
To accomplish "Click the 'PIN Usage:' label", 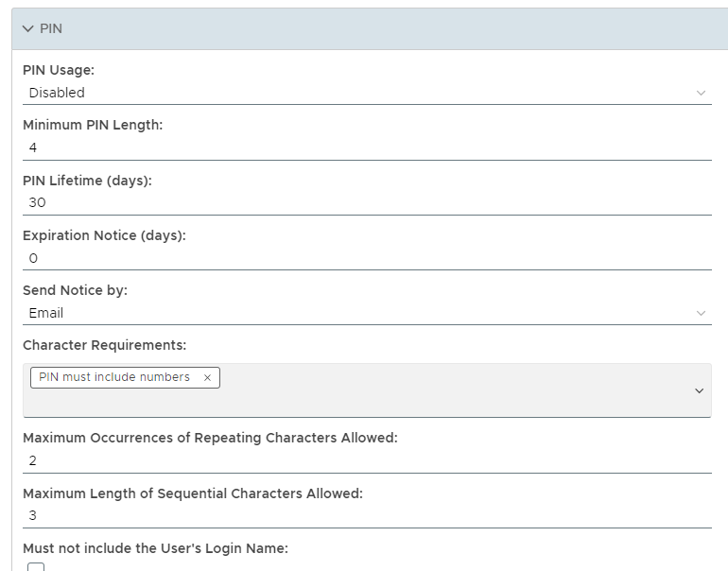I will (x=59, y=70).
